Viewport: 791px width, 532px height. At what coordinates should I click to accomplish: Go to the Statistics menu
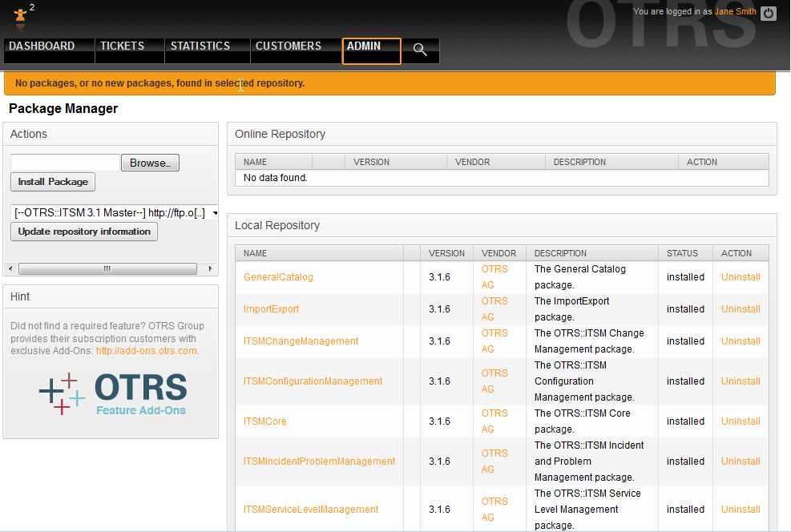[x=200, y=46]
